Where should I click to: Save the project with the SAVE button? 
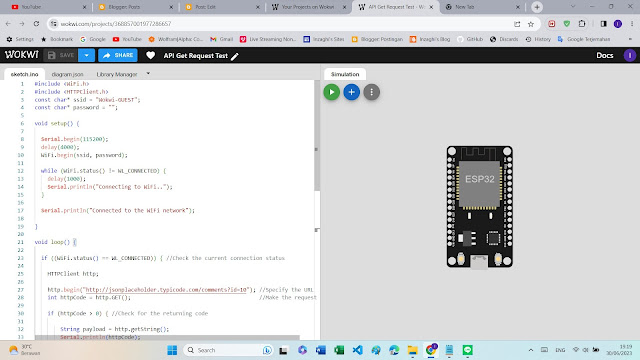[x=61, y=55]
